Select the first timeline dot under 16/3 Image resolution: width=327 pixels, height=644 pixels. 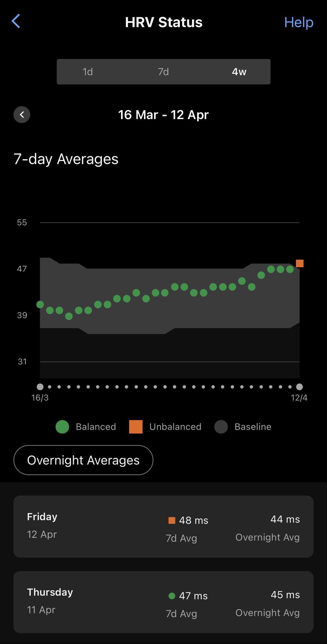[x=41, y=387]
